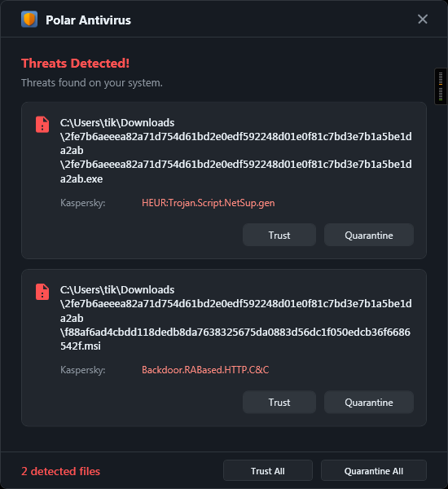Quarantine the HEUR:Trojan.Script.NetSup.gen file
Screen dimensions: 448x489
369,235
